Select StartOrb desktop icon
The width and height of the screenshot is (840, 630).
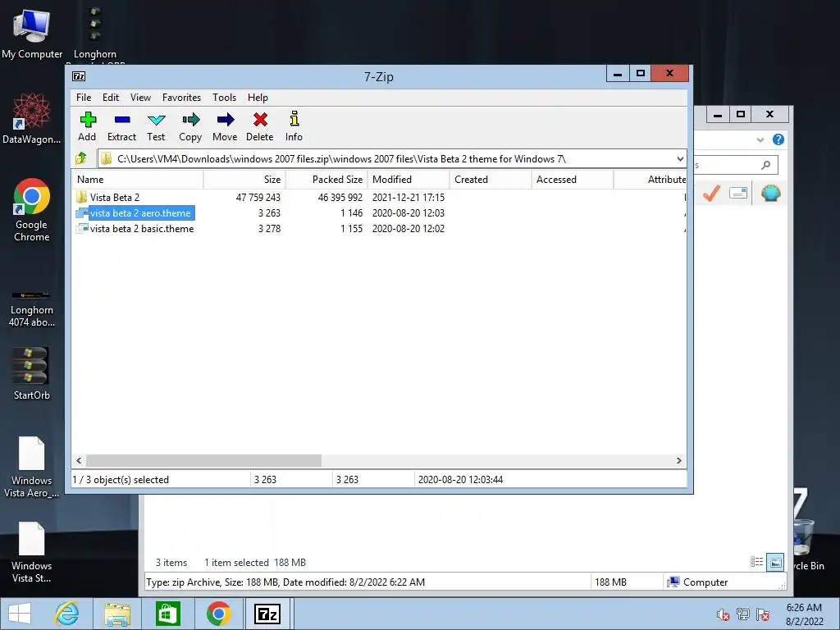click(32, 373)
